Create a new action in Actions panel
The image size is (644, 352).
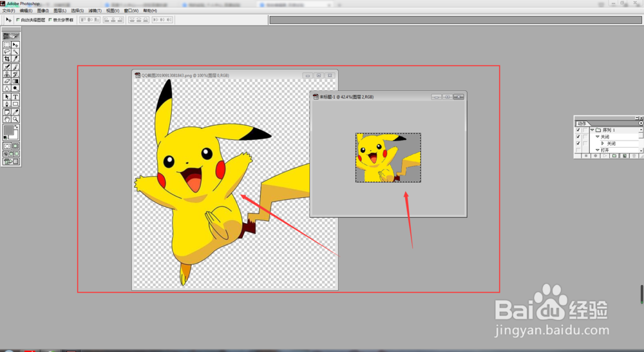point(625,156)
